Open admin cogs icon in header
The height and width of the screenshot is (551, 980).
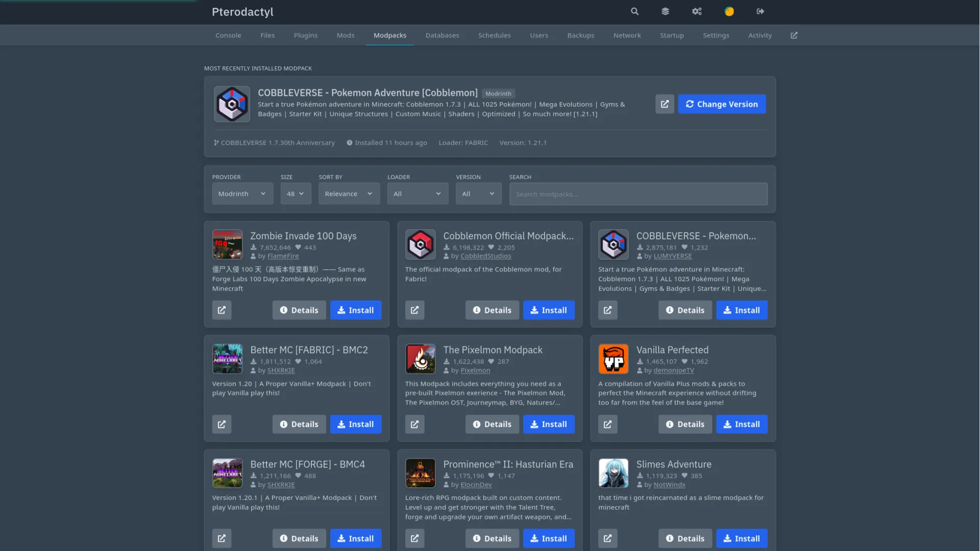pos(697,11)
